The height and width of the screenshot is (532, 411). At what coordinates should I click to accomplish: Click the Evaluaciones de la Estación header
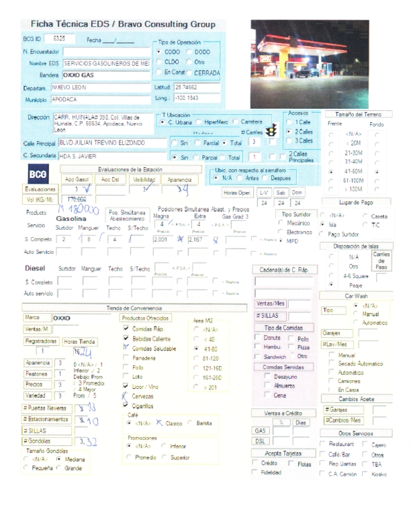click(130, 169)
